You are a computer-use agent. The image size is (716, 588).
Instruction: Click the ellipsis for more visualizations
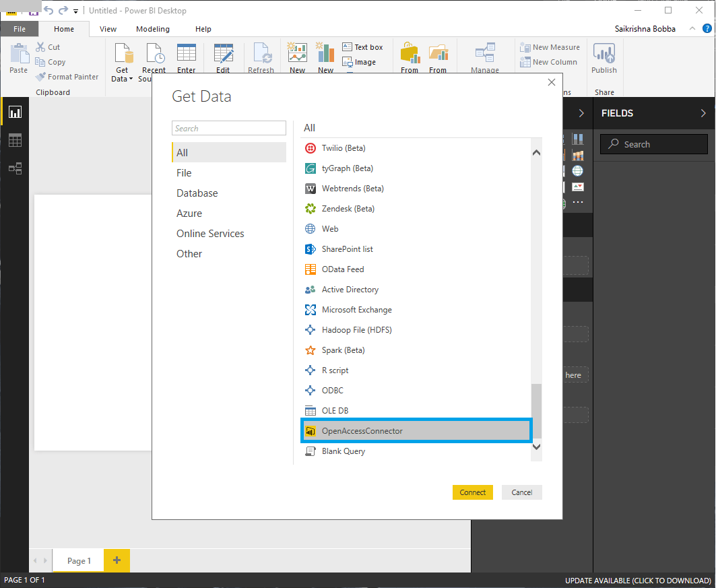[x=577, y=202]
